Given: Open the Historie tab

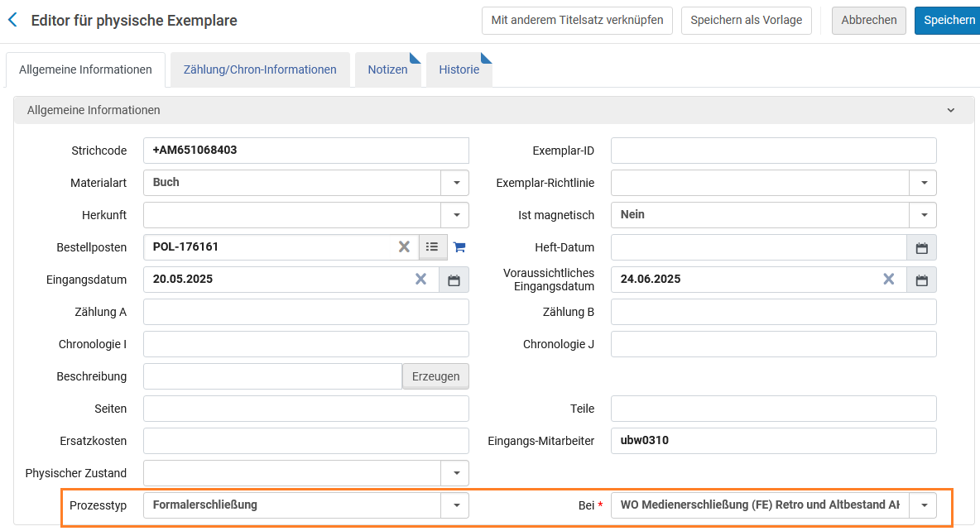Looking at the screenshot, I should 459,69.
